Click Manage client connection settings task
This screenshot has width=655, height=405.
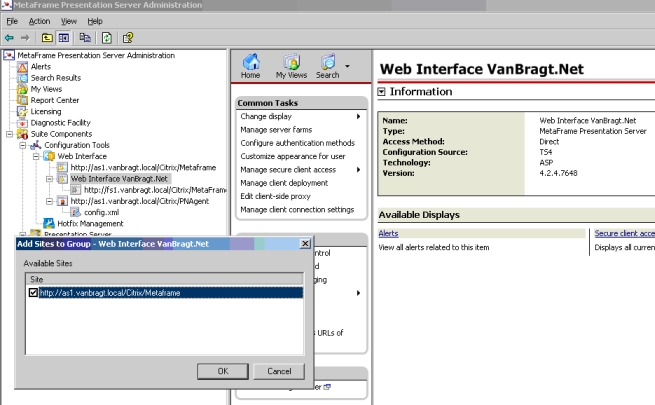tap(297, 210)
